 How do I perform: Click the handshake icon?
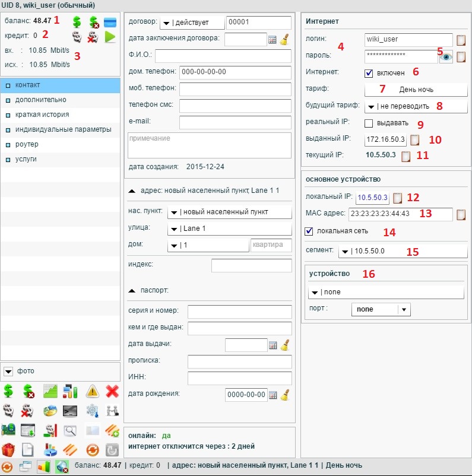112,410
